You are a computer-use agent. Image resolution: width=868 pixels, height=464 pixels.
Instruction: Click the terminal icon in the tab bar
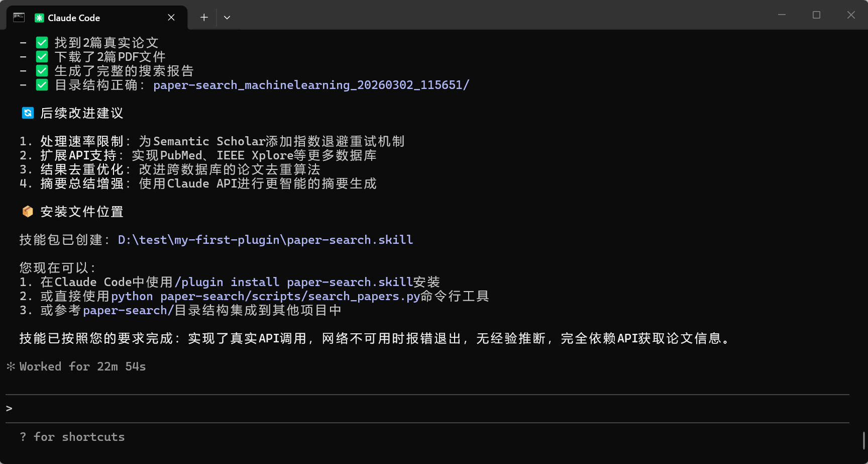(x=19, y=17)
